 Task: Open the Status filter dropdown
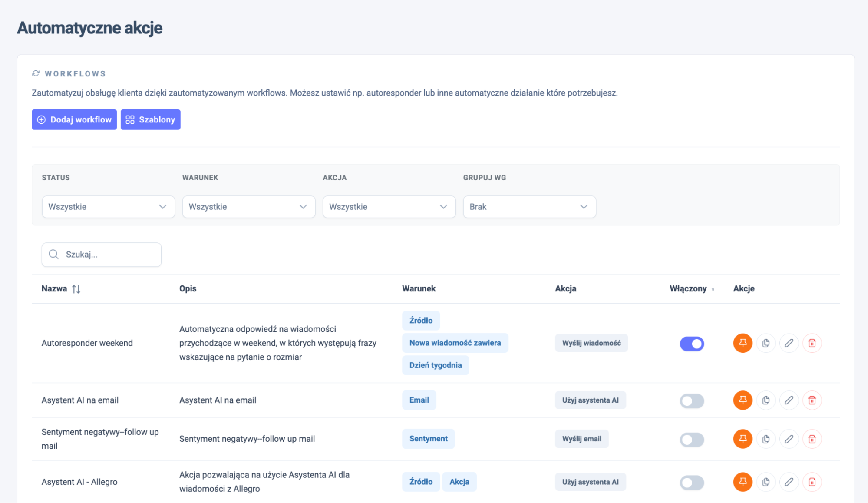click(x=108, y=207)
